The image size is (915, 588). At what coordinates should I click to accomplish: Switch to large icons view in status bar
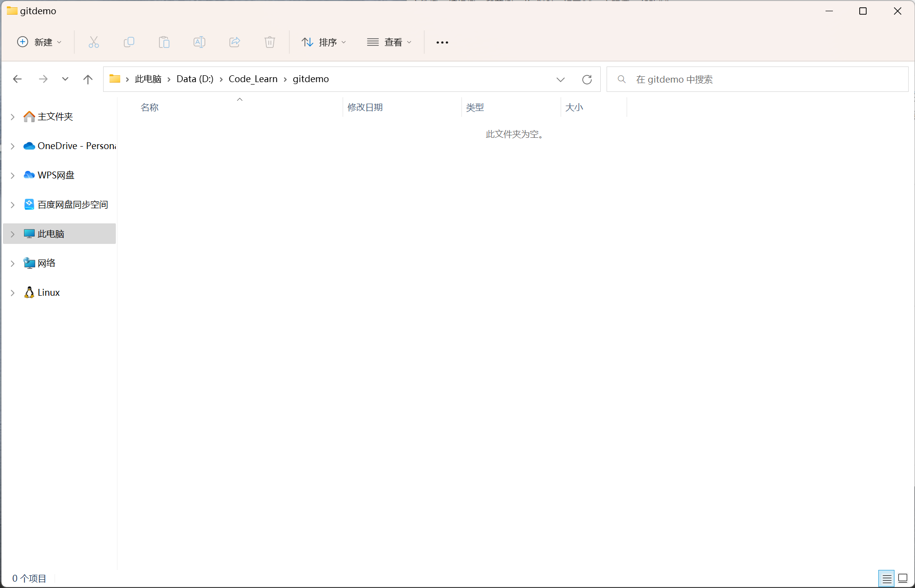902,579
